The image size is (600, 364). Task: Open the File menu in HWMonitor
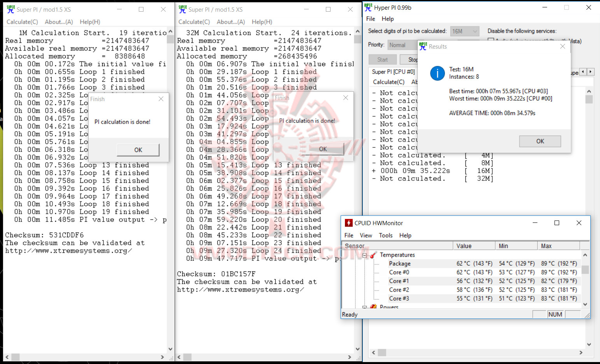[349, 235]
